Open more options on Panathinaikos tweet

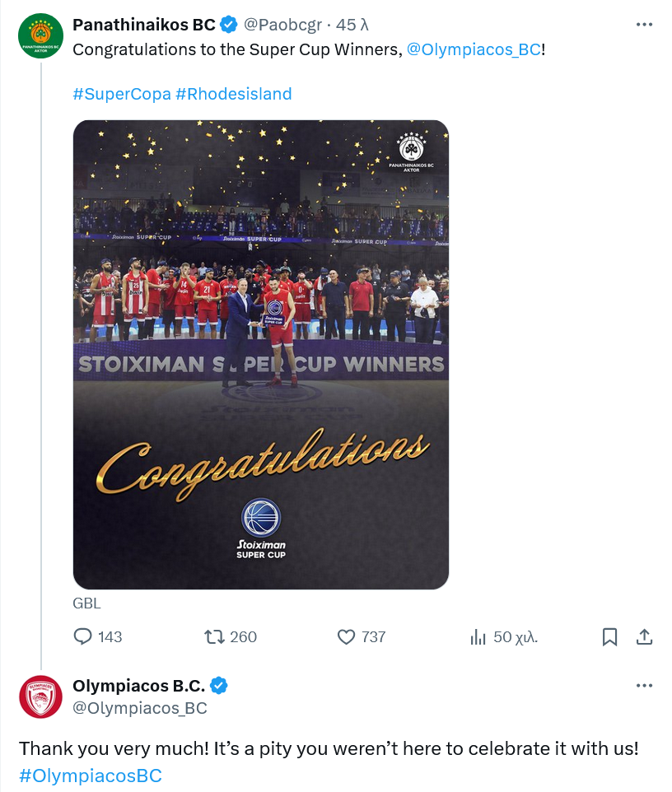pyautogui.click(x=645, y=25)
